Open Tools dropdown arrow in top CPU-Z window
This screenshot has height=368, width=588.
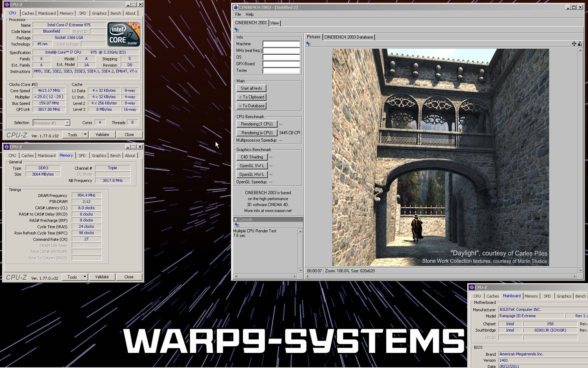[x=85, y=135]
